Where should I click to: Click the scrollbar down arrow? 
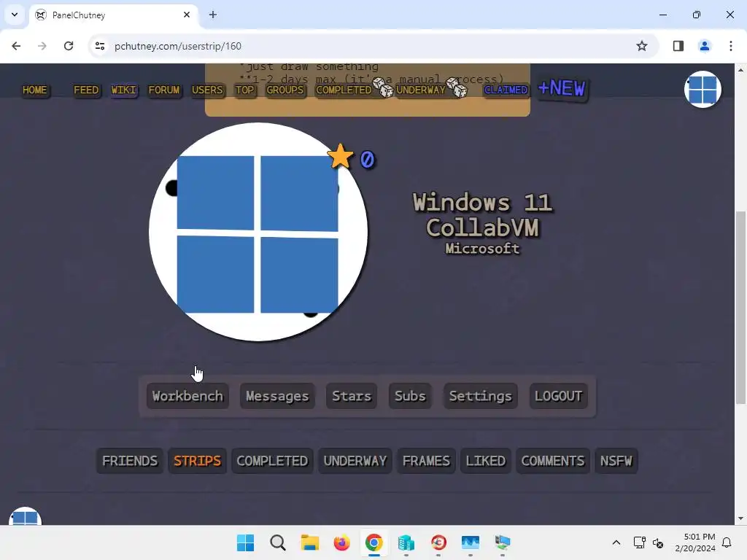tap(740, 518)
